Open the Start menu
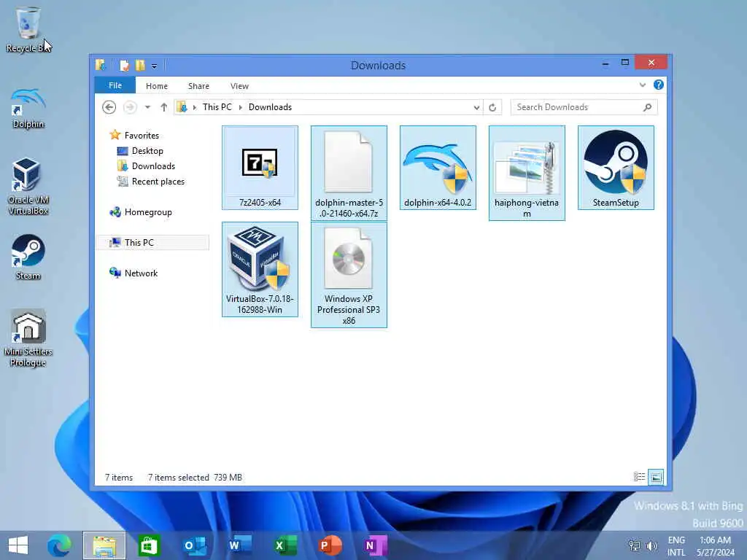Image resolution: width=747 pixels, height=560 pixels. pyautogui.click(x=18, y=545)
